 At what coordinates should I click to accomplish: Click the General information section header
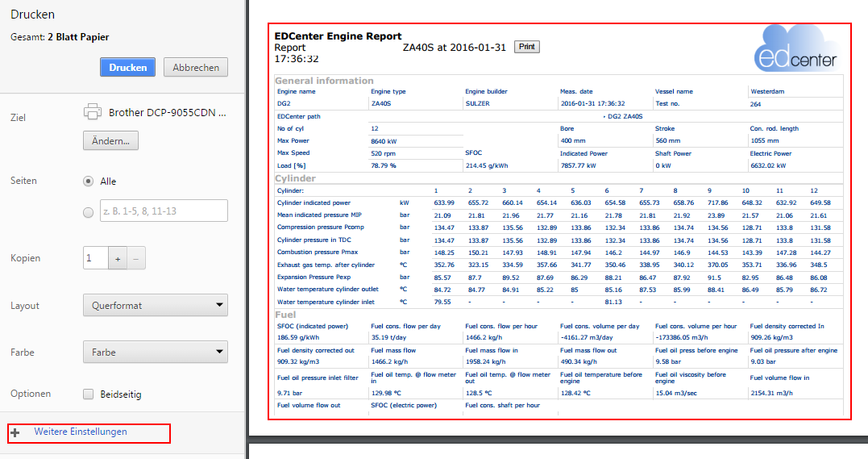click(x=324, y=81)
